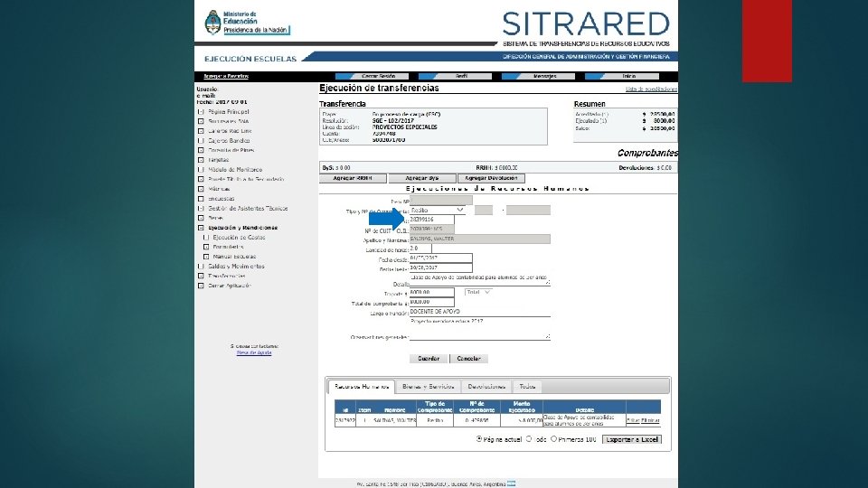This screenshot has width=868, height=488.
Task: Click Cargo o función field DOCENTE DE APOYO
Action: point(480,312)
